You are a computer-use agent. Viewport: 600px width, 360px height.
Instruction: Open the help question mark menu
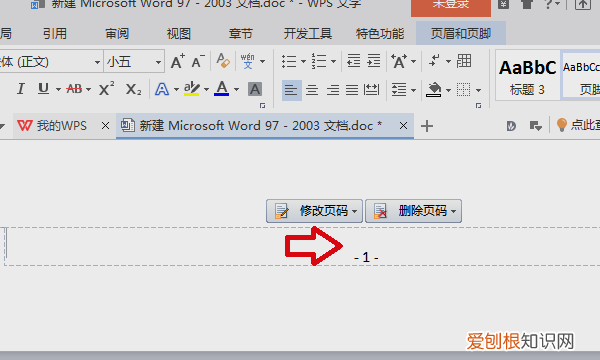pyautogui.click(x=551, y=5)
